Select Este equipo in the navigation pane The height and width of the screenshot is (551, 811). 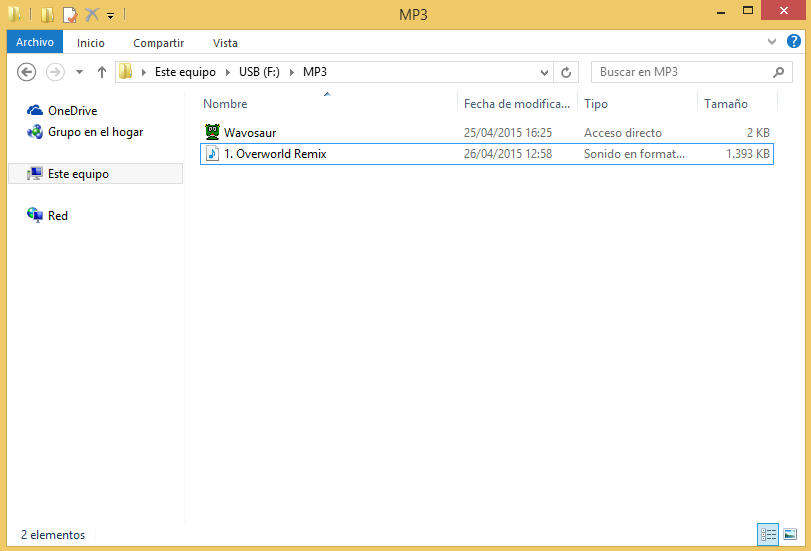tap(78, 174)
